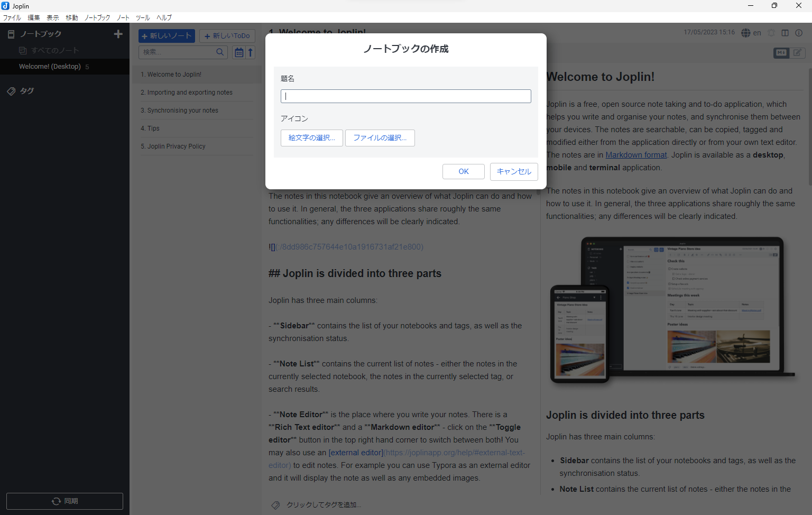Viewport: 812px width, 515px height.
Task: Switch to the Markdown editor toggle
Action: [781, 52]
